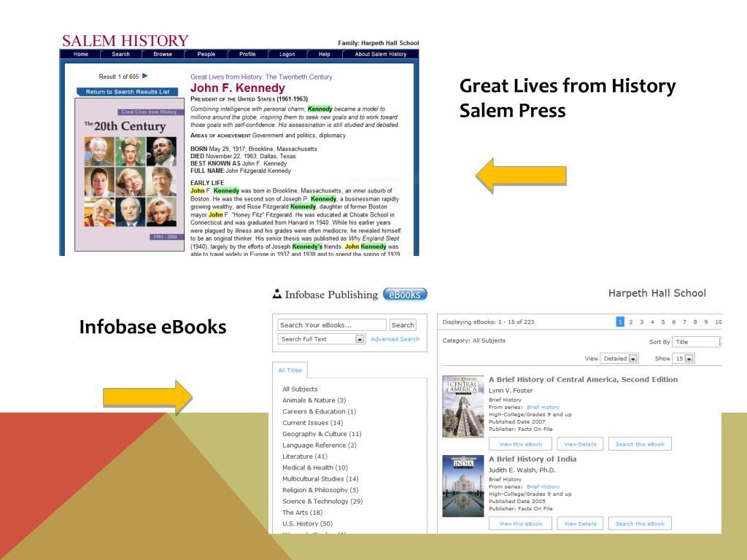This screenshot has width=747, height=560.
Task: Go to results page 5
Action: pos(663,322)
